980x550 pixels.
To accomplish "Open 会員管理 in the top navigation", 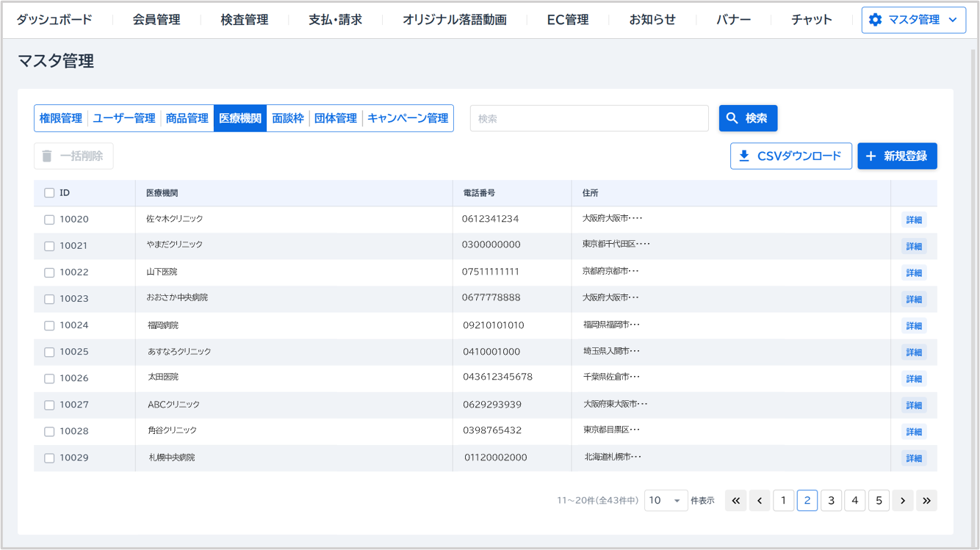I will tap(156, 20).
